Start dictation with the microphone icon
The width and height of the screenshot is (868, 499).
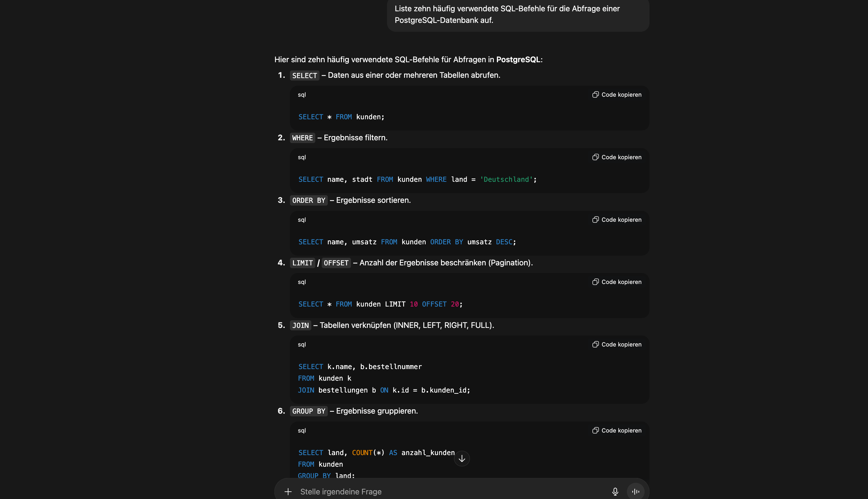[x=615, y=492]
